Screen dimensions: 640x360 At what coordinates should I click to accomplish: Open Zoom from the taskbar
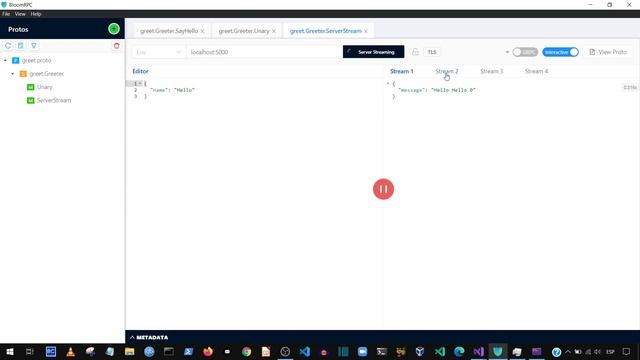[362, 351]
